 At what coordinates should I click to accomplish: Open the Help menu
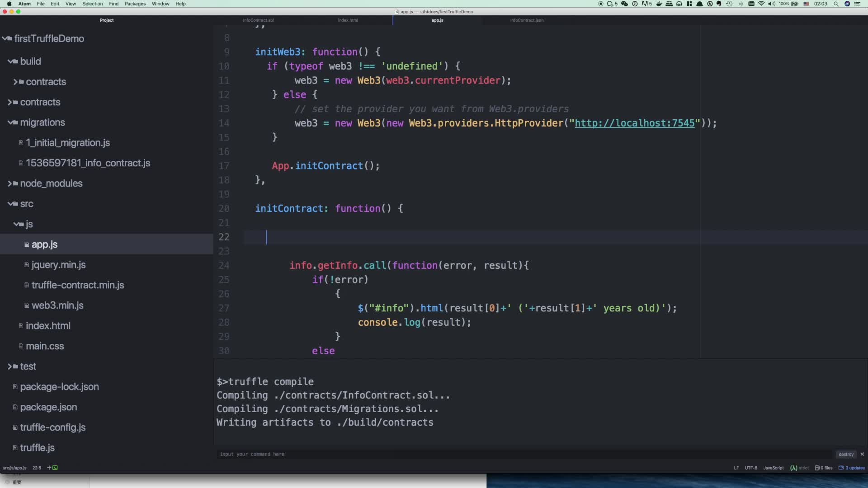180,4
